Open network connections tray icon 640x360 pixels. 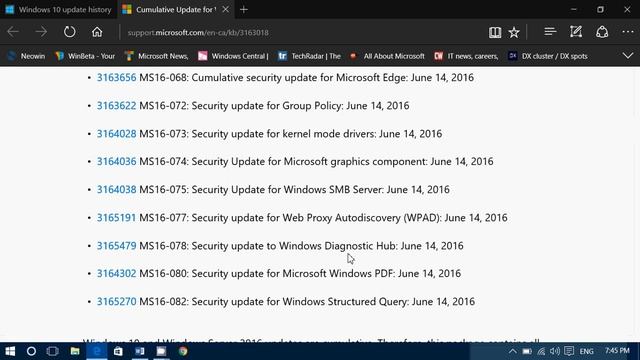(541, 351)
